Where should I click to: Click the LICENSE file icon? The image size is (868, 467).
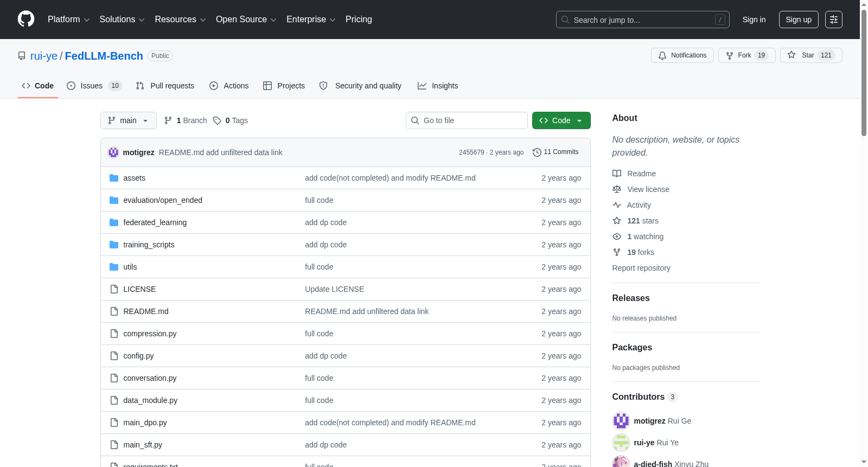point(114,289)
